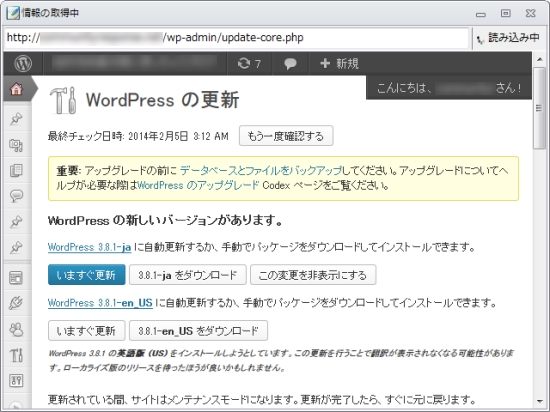Image resolution: width=550 pixels, height=412 pixels.
Task: Minimize the window using the title bar button
Action: pyautogui.click(x=481, y=14)
